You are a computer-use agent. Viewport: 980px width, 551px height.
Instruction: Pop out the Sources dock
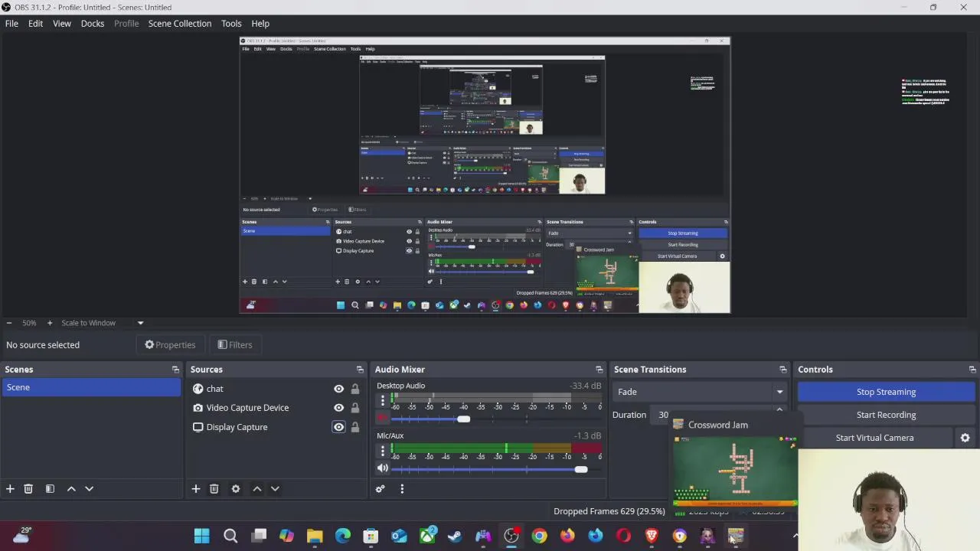pos(360,370)
